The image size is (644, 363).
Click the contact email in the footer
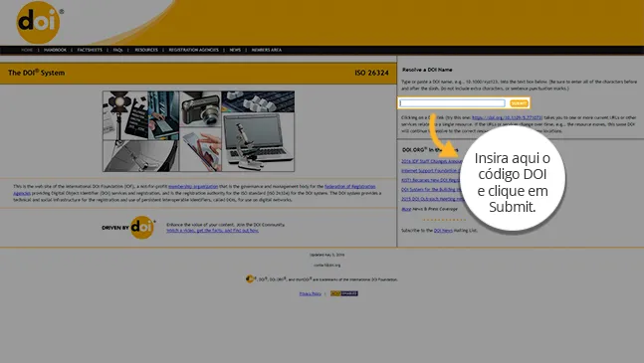(x=326, y=265)
